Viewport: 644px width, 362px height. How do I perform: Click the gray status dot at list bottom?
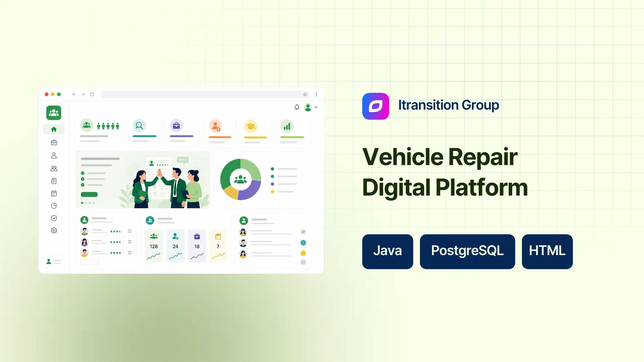click(303, 262)
